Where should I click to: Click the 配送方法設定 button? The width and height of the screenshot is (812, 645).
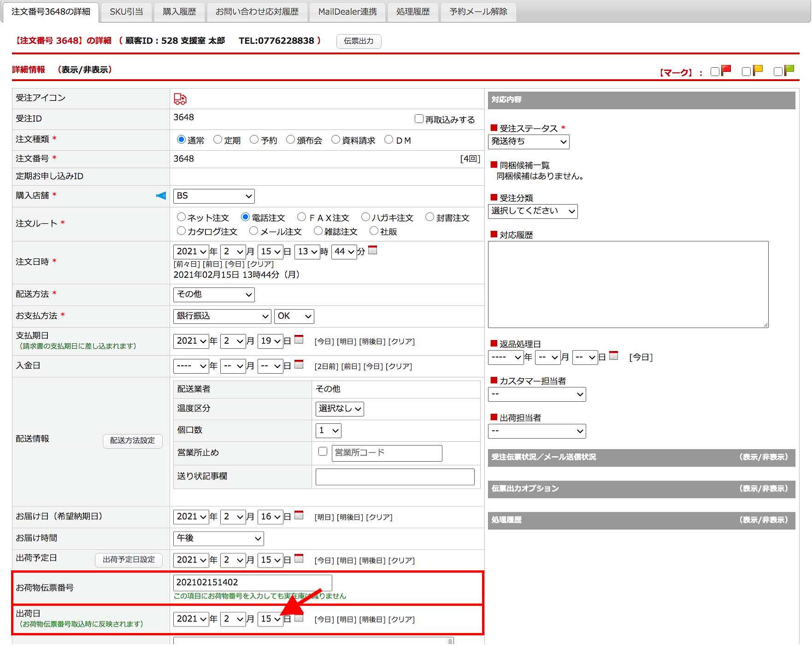132,441
